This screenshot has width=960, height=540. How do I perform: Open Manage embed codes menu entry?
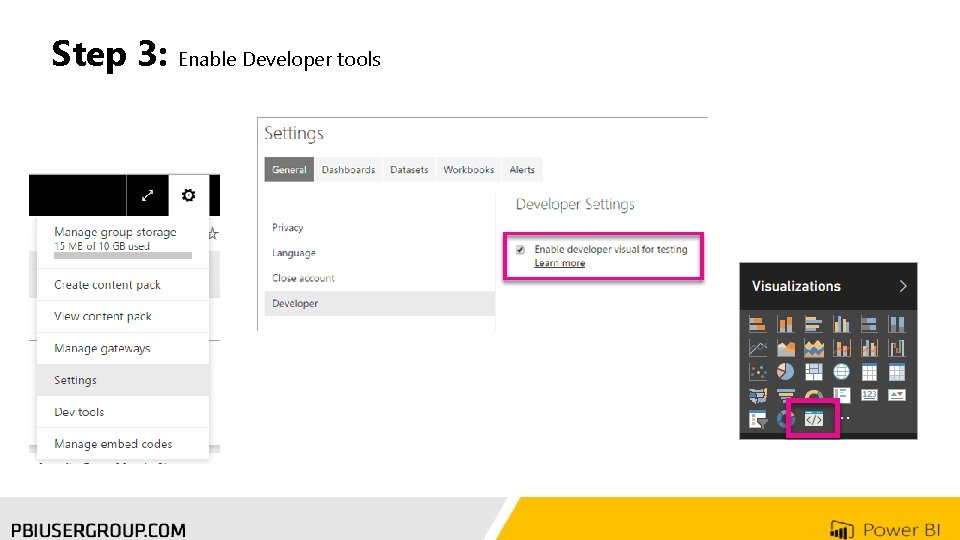[x=122, y=444]
